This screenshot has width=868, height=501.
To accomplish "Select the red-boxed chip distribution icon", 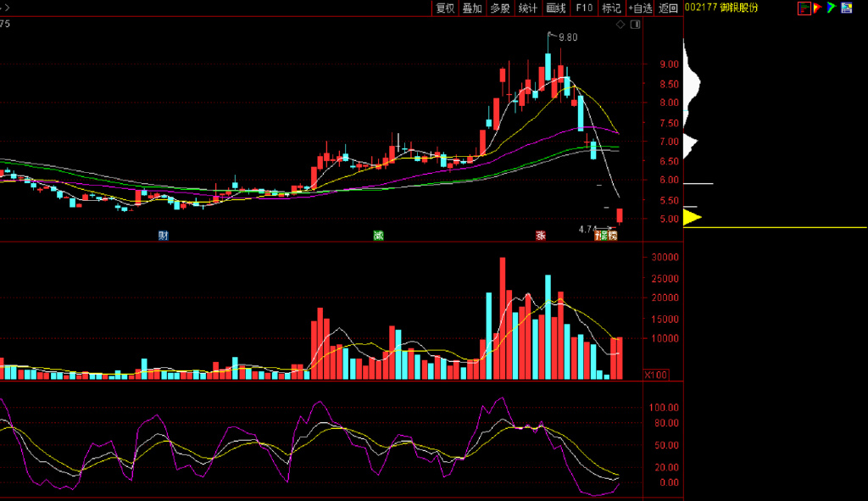I will click(x=804, y=8).
